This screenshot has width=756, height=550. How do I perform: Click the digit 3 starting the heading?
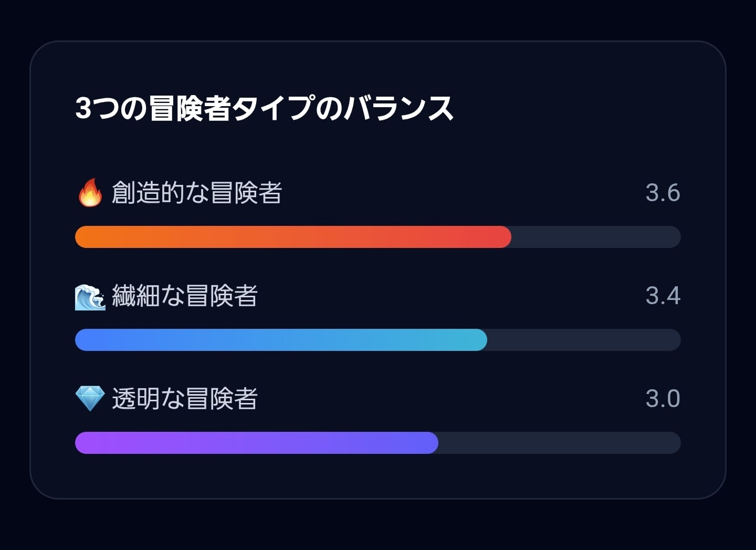tap(83, 109)
